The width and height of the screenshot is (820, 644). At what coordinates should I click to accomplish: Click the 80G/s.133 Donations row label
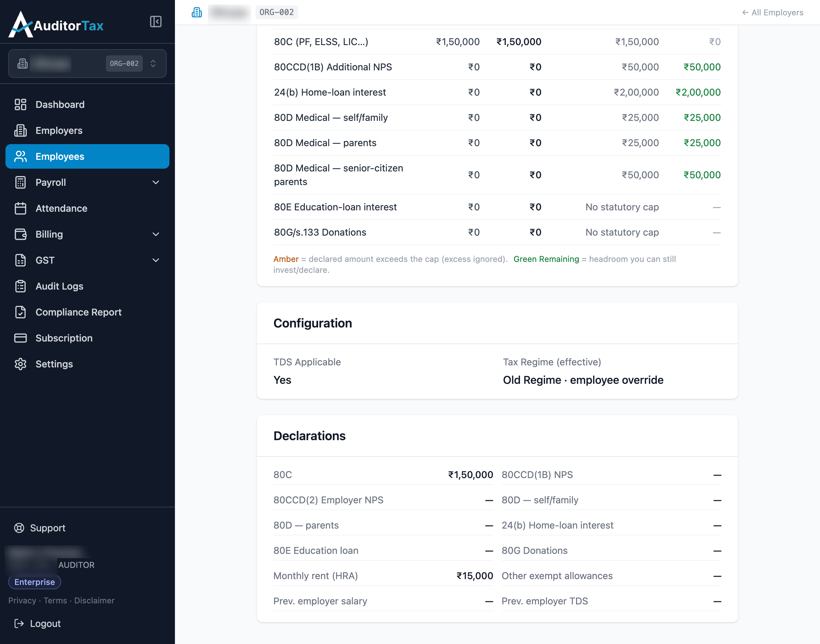(320, 232)
